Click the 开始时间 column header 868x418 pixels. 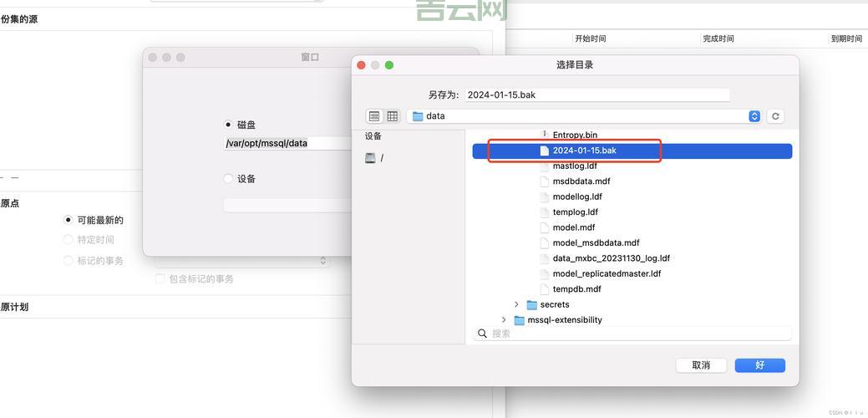[590, 38]
